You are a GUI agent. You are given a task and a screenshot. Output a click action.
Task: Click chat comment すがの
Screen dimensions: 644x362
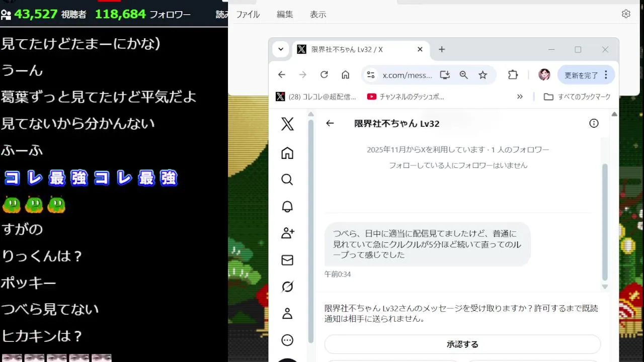point(22,229)
